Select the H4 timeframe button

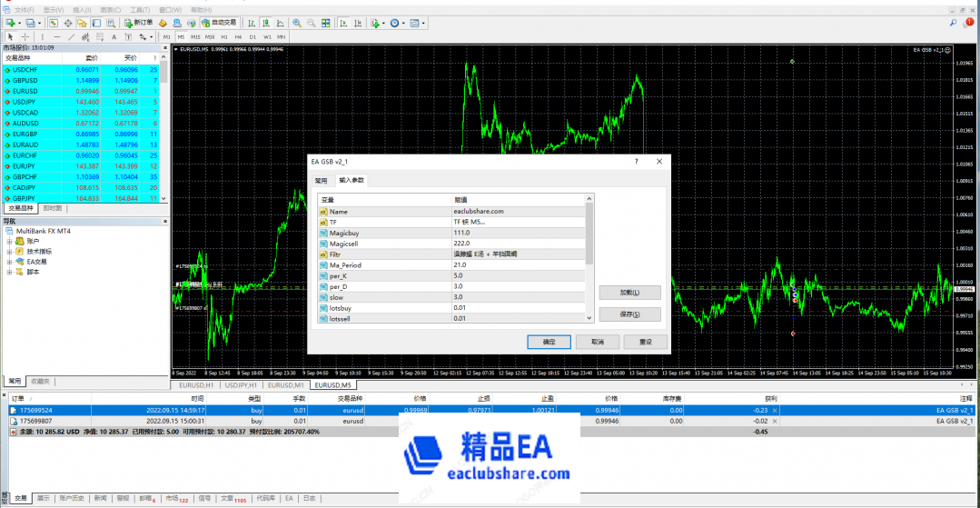click(238, 37)
